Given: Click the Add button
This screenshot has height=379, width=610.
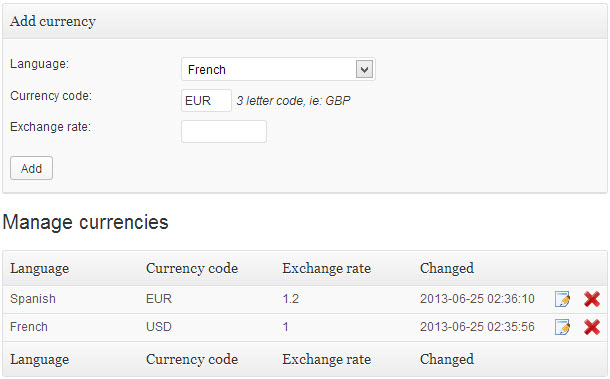Looking at the screenshot, I should pos(31,168).
